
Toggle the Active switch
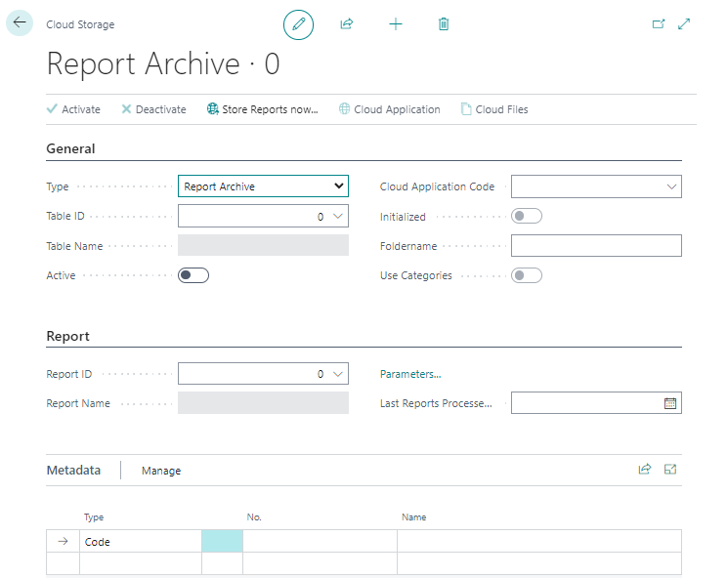193,275
